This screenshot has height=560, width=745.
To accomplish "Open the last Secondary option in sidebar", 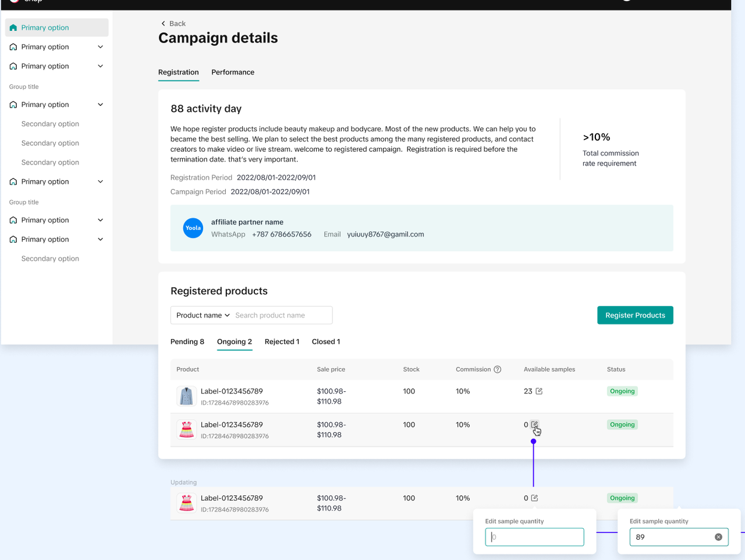I will coord(50,259).
